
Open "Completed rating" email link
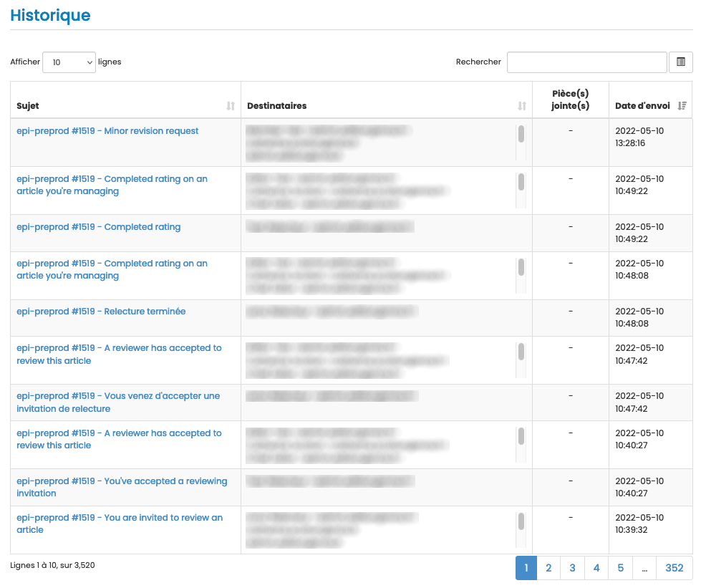[98, 227]
